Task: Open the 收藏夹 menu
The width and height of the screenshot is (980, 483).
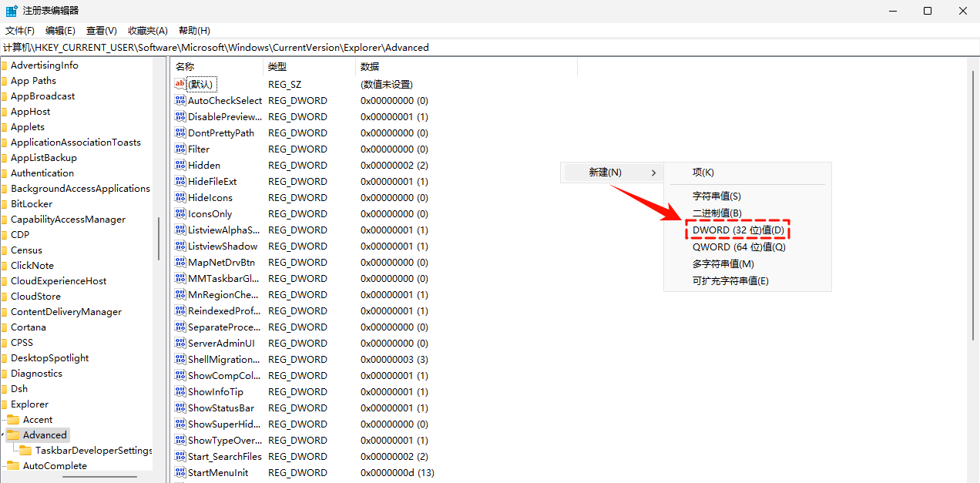Action: [147, 30]
